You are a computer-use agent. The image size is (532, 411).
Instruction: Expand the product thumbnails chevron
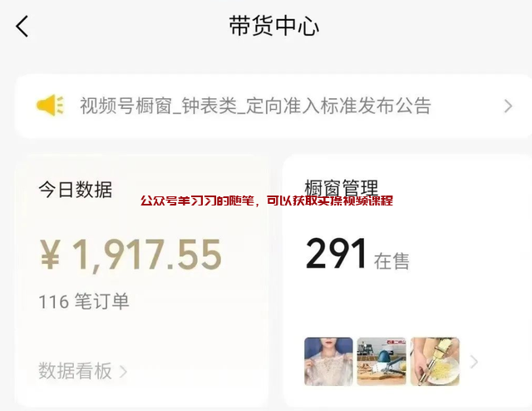point(474,362)
